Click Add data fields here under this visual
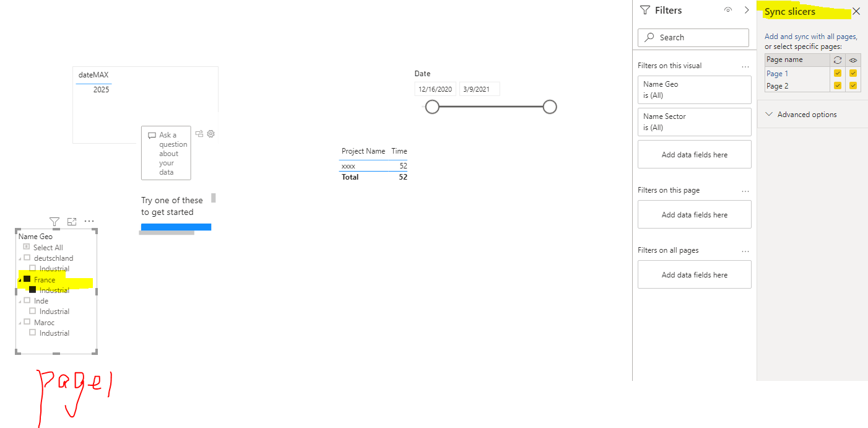Viewport: 868px width, 428px height. pyautogui.click(x=694, y=155)
